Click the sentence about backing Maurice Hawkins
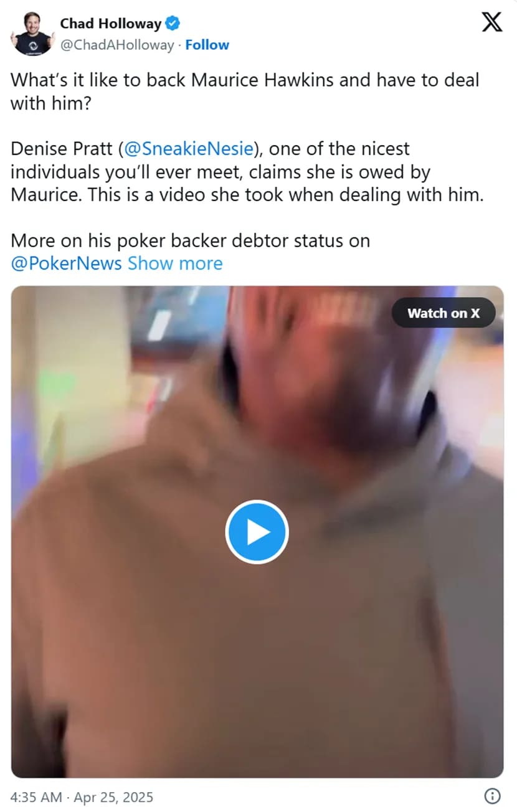Image resolution: width=517 pixels, height=812 pixels. pyautogui.click(x=245, y=92)
